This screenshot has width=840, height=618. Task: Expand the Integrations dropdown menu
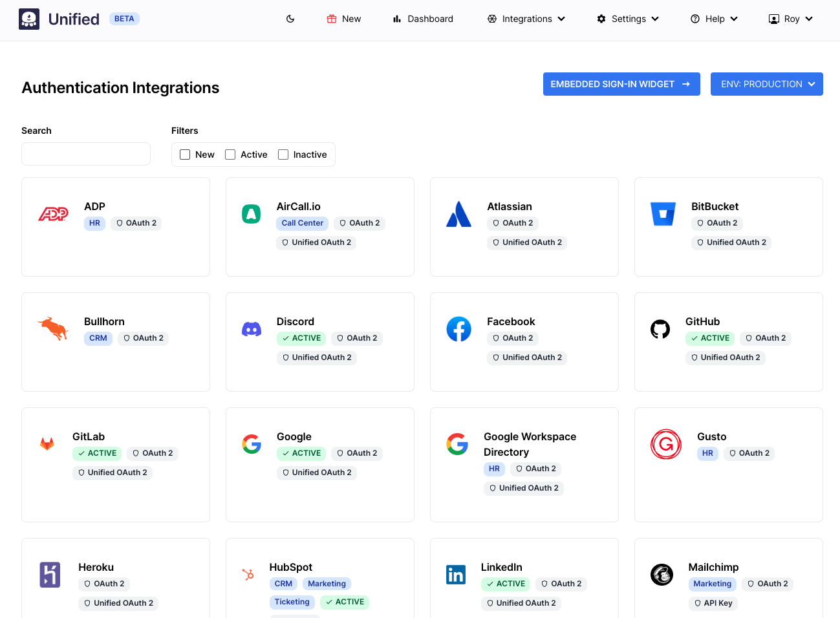[x=526, y=19]
